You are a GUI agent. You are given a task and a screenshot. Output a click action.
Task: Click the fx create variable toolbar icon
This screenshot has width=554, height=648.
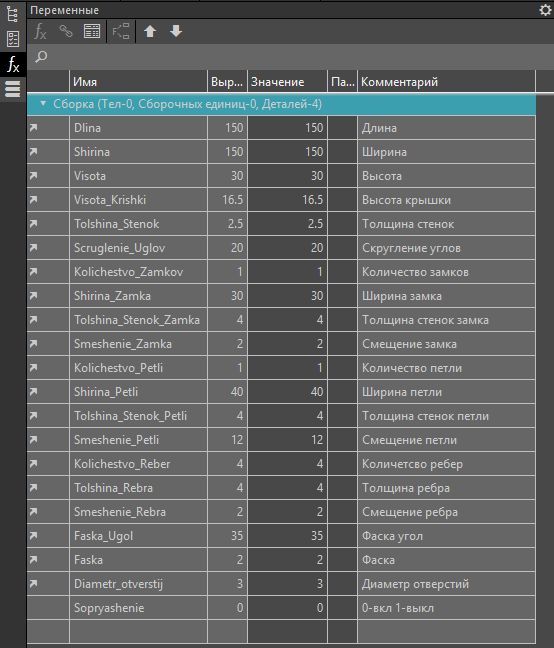[x=40, y=31]
